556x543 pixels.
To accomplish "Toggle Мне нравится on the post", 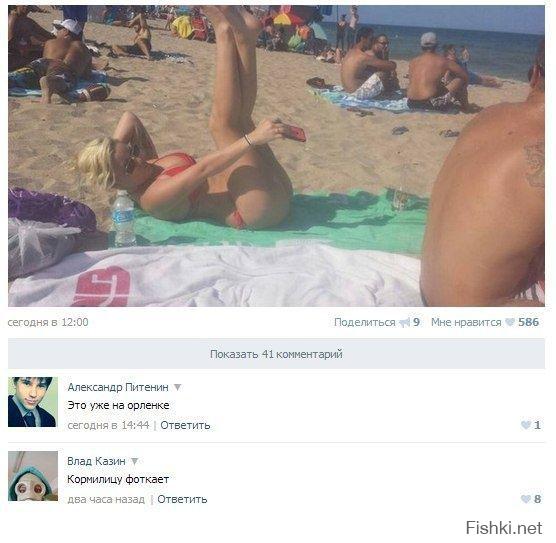I will coord(466,322).
